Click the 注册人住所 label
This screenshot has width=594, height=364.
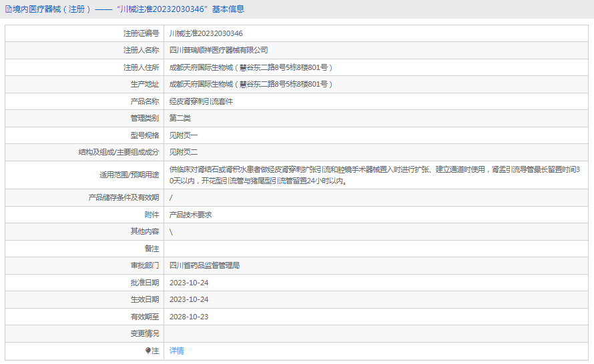click(141, 67)
